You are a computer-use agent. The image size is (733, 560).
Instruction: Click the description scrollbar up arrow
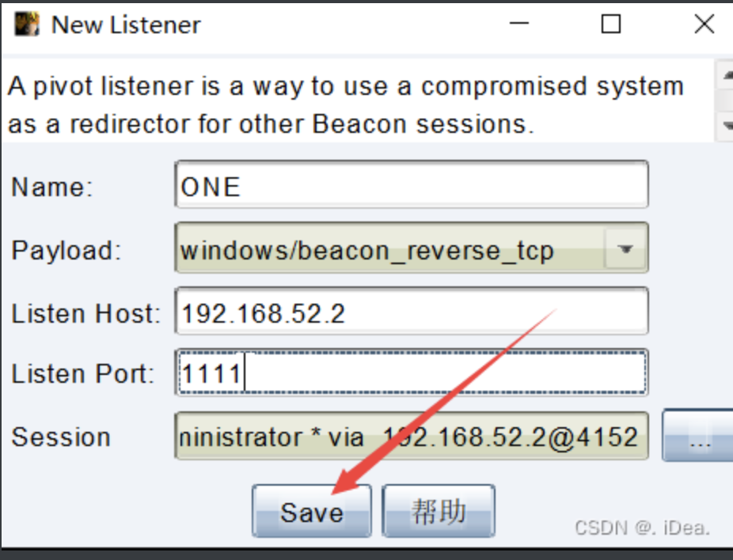[725, 74]
